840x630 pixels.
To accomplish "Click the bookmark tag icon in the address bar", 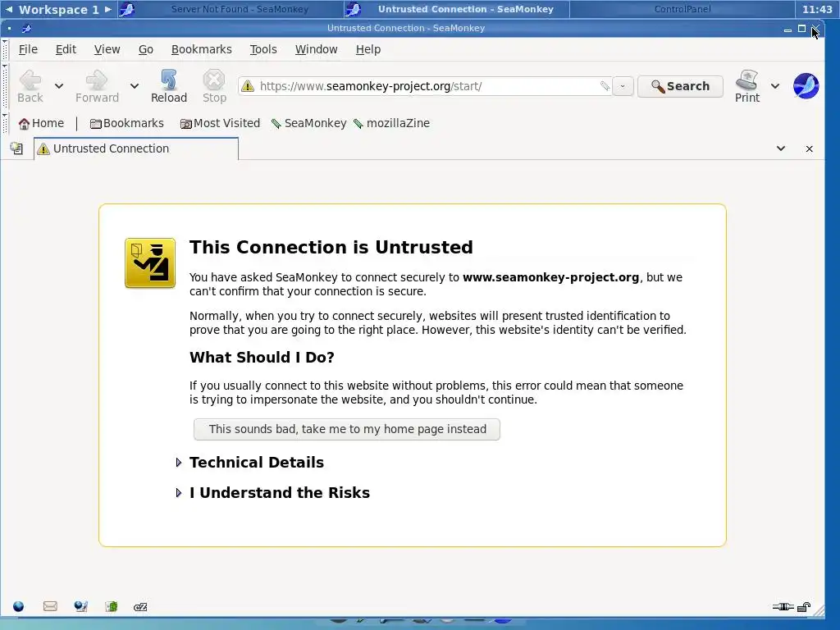I will click(605, 85).
